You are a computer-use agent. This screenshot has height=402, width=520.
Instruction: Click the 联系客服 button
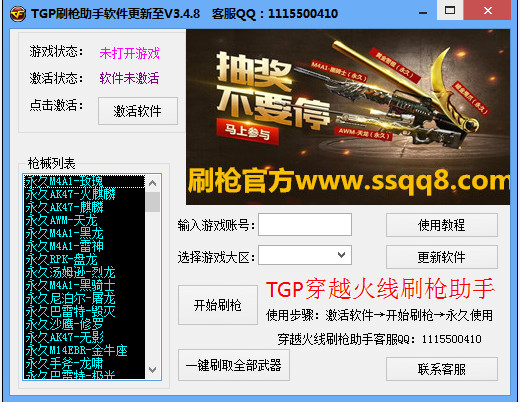coord(442,369)
